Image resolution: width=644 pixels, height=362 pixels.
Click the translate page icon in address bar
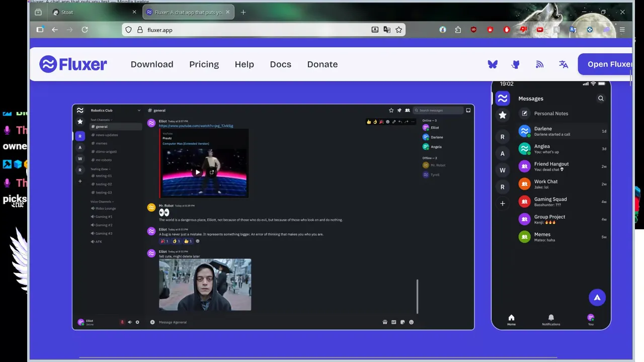point(387,30)
